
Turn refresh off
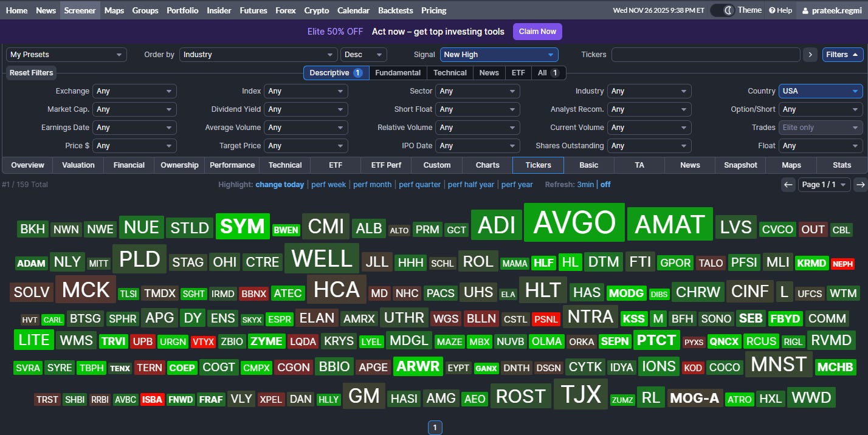tap(605, 185)
